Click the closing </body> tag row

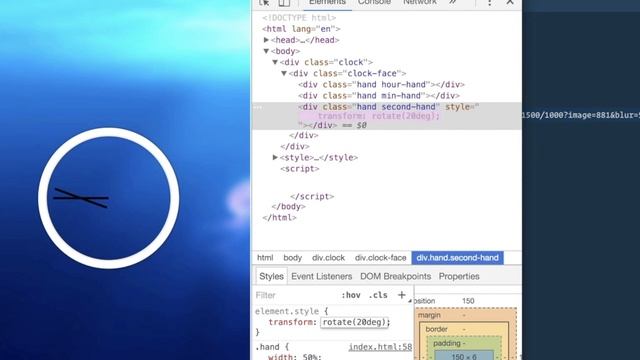(x=289, y=207)
